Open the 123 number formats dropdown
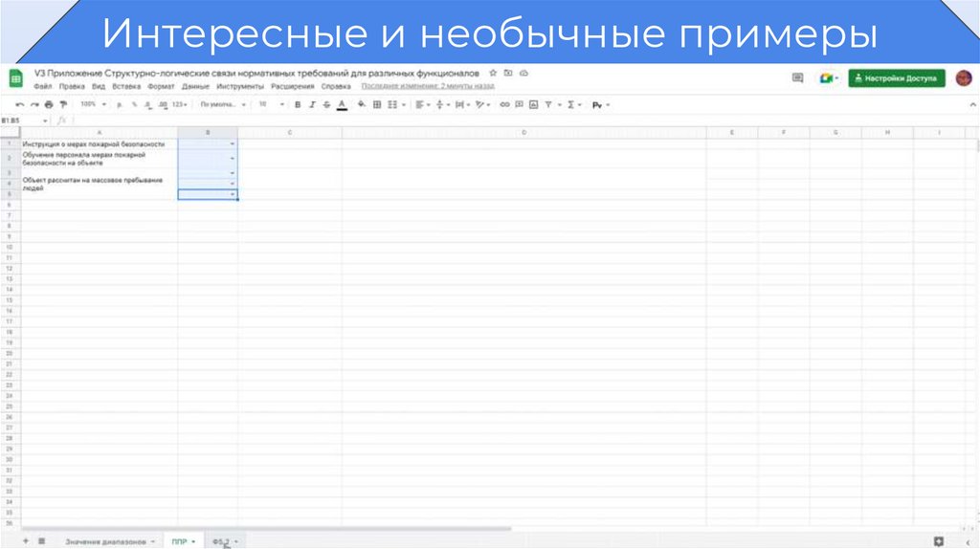 click(x=179, y=105)
